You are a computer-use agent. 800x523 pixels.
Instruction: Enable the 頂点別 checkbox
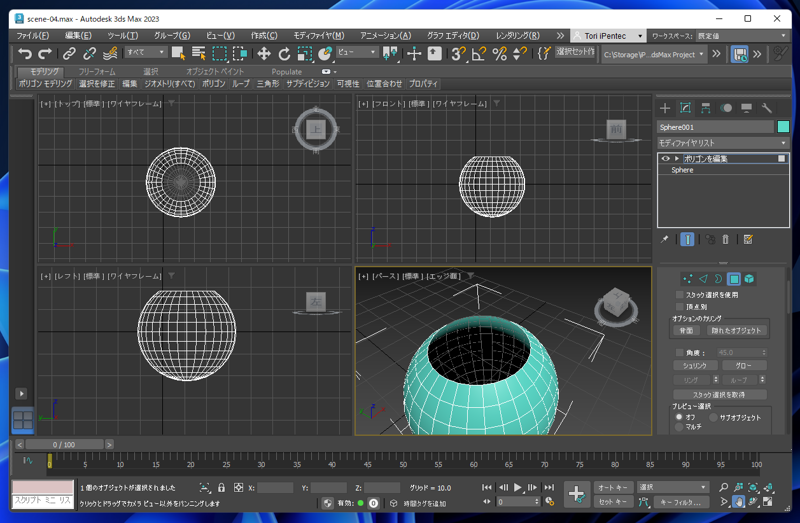pos(680,307)
